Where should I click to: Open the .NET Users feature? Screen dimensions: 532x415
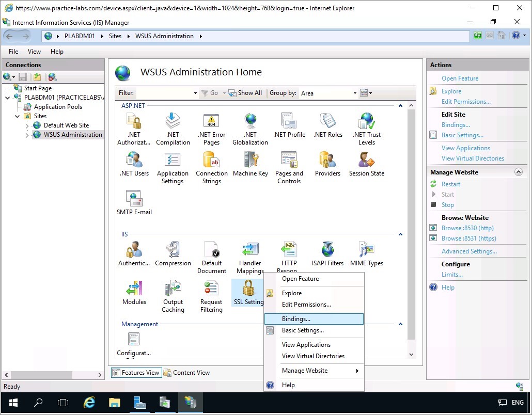[x=134, y=164]
